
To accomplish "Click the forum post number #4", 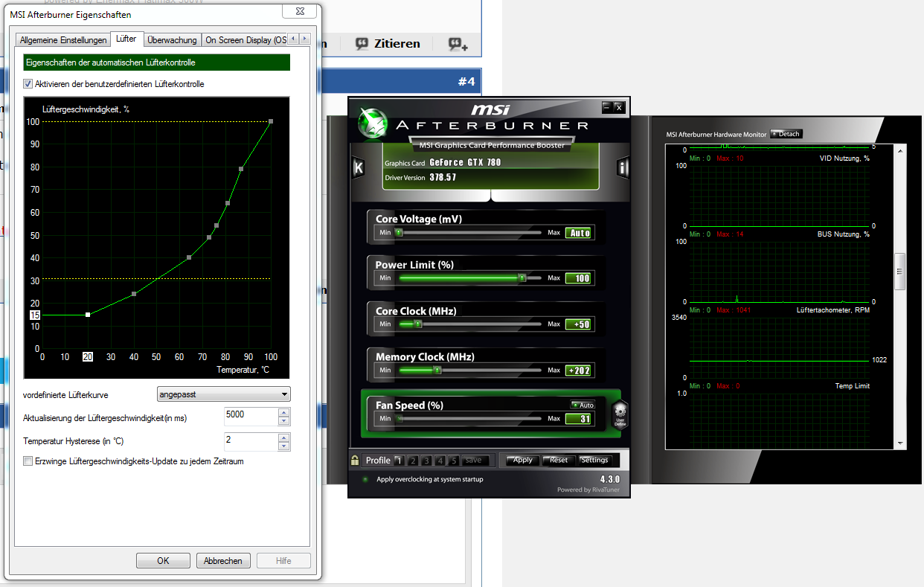I will 466,81.
